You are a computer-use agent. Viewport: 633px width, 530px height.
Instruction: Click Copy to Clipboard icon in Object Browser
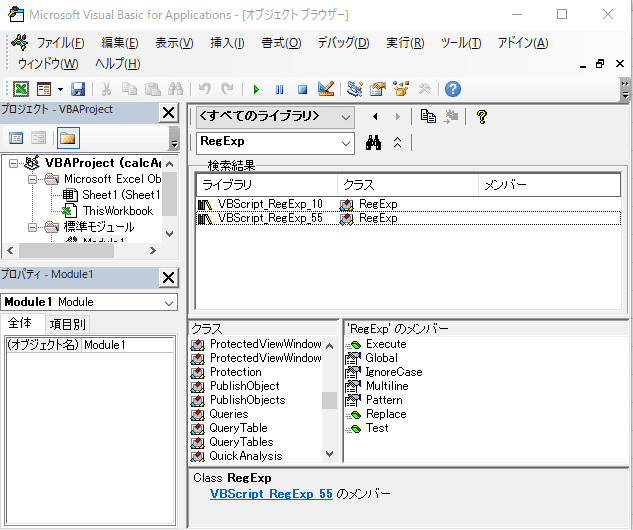[x=428, y=117]
